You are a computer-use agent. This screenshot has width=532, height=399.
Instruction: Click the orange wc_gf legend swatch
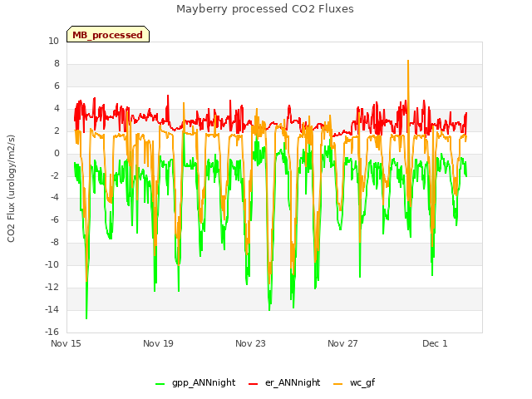(338, 384)
